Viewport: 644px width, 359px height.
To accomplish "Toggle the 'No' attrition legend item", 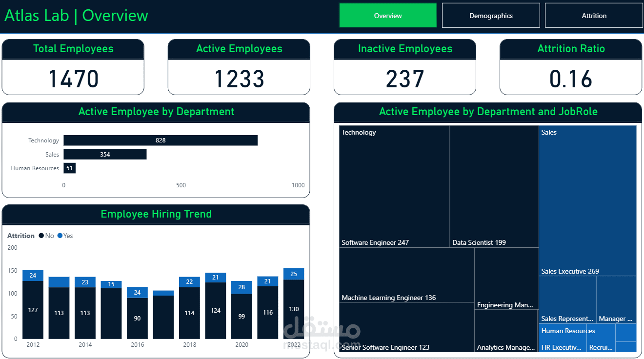I will [47, 236].
